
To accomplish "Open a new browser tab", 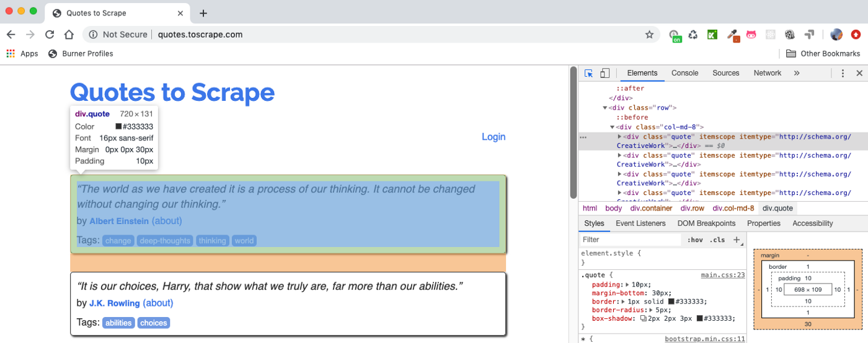I will coord(203,13).
